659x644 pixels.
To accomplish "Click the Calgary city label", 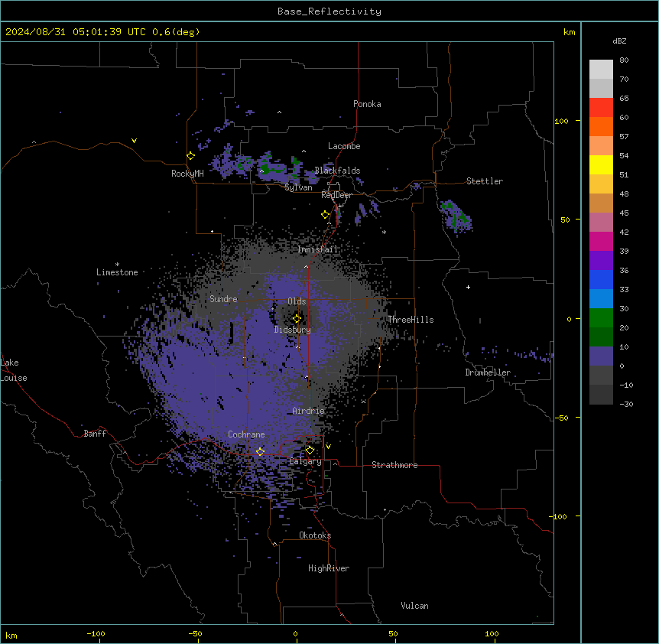I will (x=305, y=461).
